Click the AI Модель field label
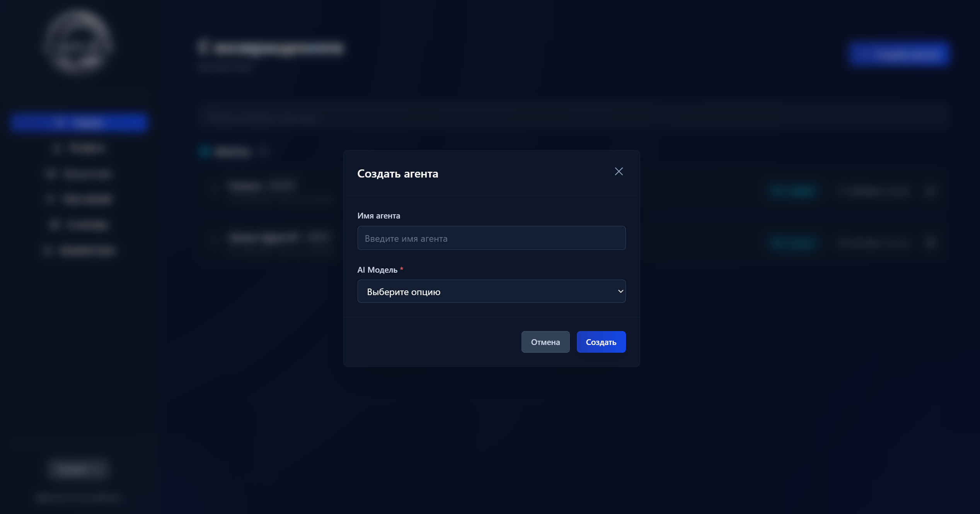980x514 pixels. pyautogui.click(x=377, y=270)
